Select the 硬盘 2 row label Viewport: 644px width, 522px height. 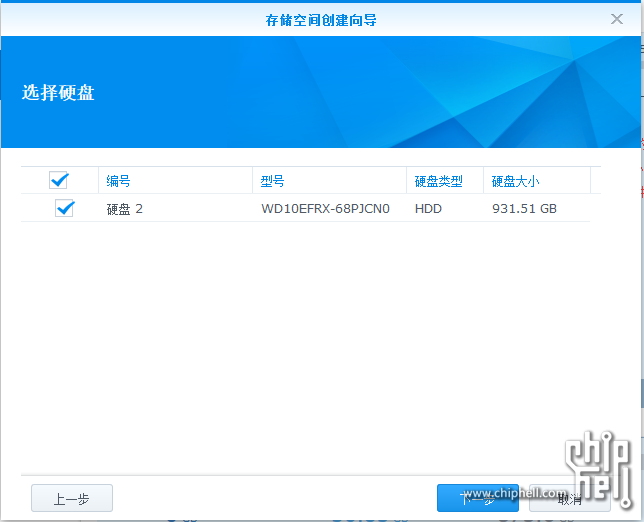point(124,209)
